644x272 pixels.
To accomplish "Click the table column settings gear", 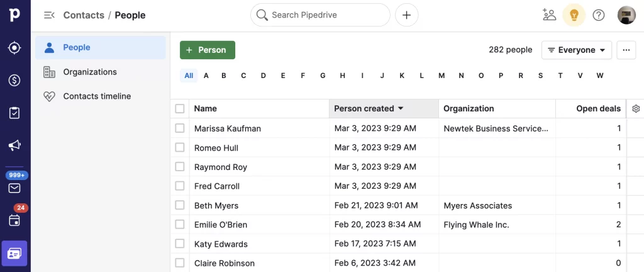I will click(636, 109).
